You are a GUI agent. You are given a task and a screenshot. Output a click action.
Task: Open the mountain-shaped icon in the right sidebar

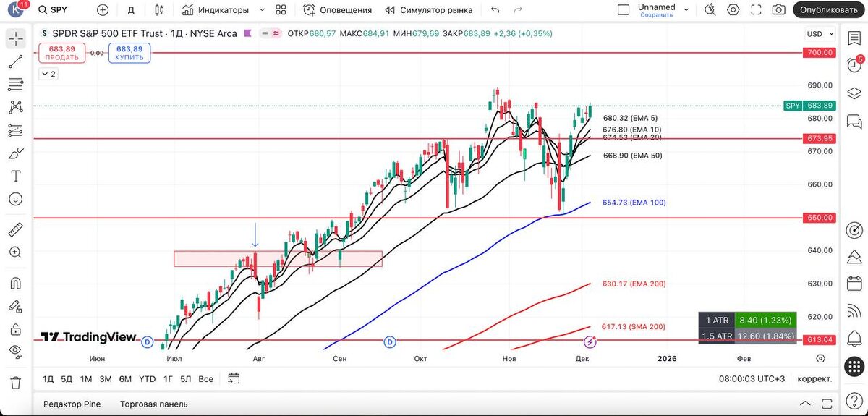click(x=854, y=257)
